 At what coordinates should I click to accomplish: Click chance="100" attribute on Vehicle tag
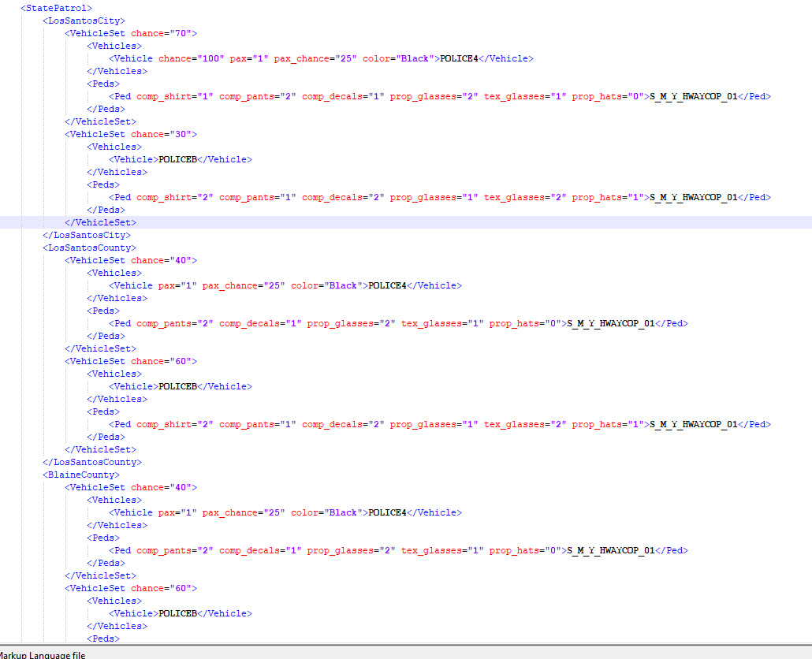(x=191, y=58)
